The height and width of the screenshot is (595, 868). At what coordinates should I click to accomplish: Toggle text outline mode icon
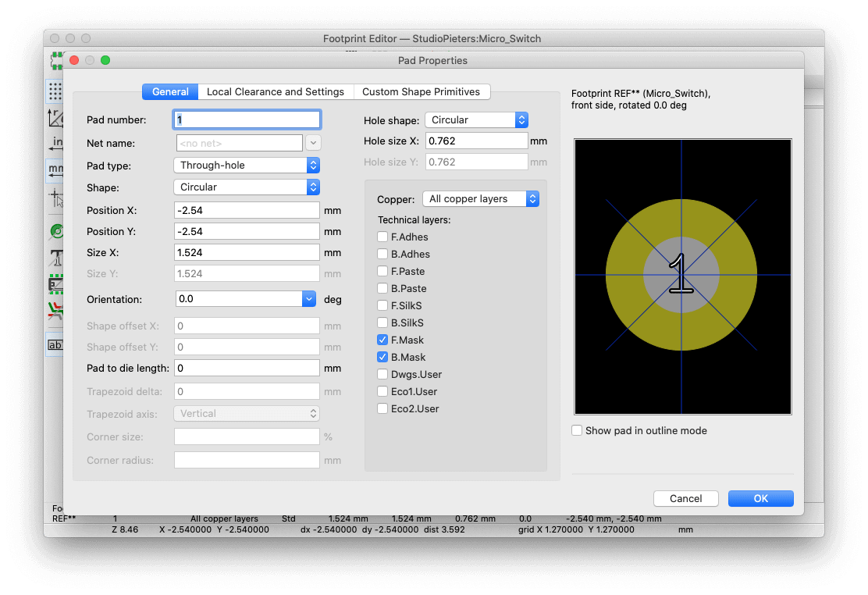coord(55,258)
